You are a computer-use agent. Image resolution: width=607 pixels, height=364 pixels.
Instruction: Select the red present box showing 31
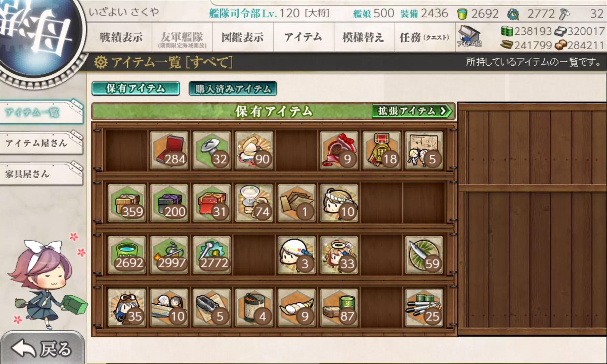point(212,203)
